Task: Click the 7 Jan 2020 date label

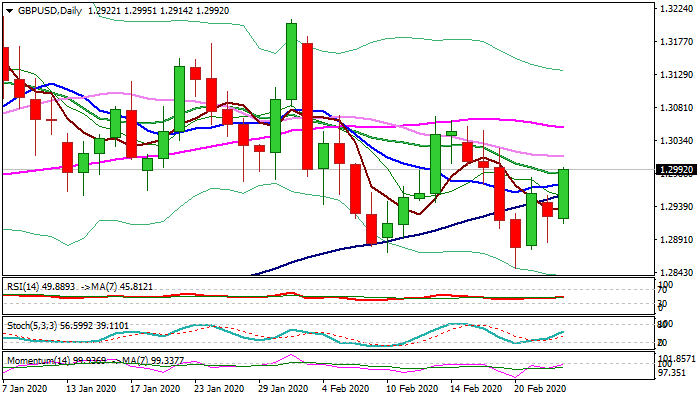Action: (x=25, y=388)
